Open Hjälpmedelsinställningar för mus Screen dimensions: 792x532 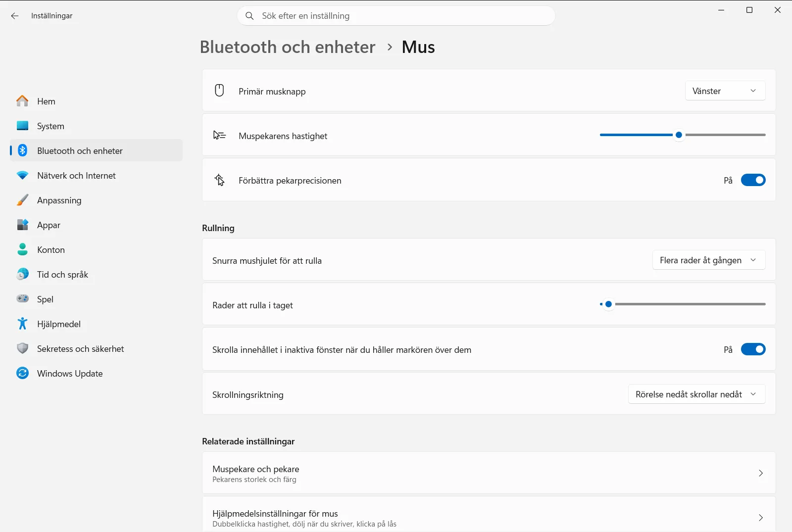[x=489, y=515]
